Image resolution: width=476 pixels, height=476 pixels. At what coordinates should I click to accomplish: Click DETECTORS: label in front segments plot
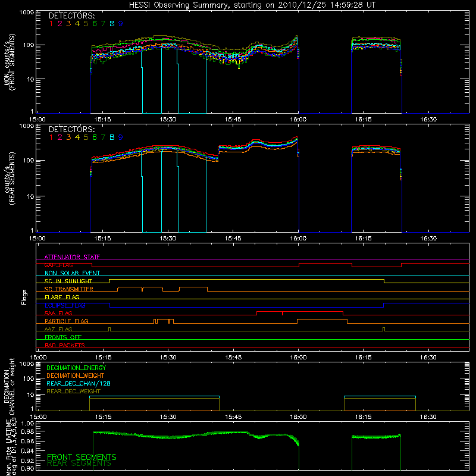click(x=71, y=16)
